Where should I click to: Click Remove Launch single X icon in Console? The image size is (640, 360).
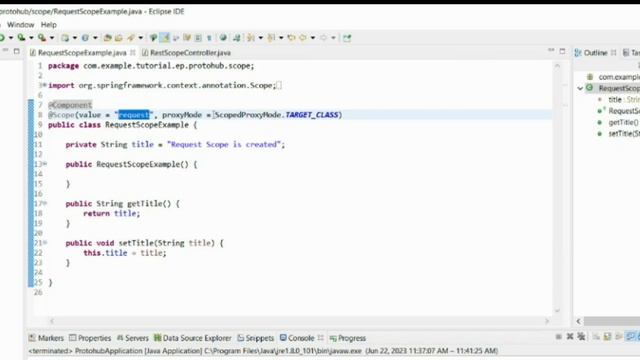click(x=570, y=337)
